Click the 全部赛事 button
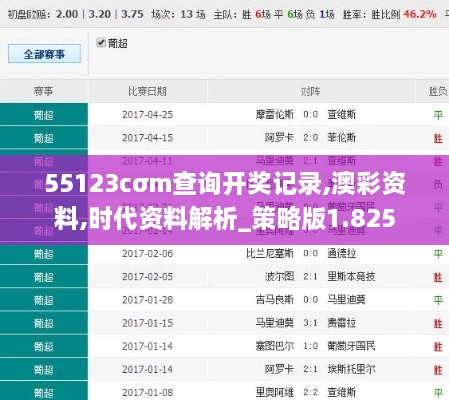The height and width of the screenshot is (400, 449). click(x=44, y=54)
